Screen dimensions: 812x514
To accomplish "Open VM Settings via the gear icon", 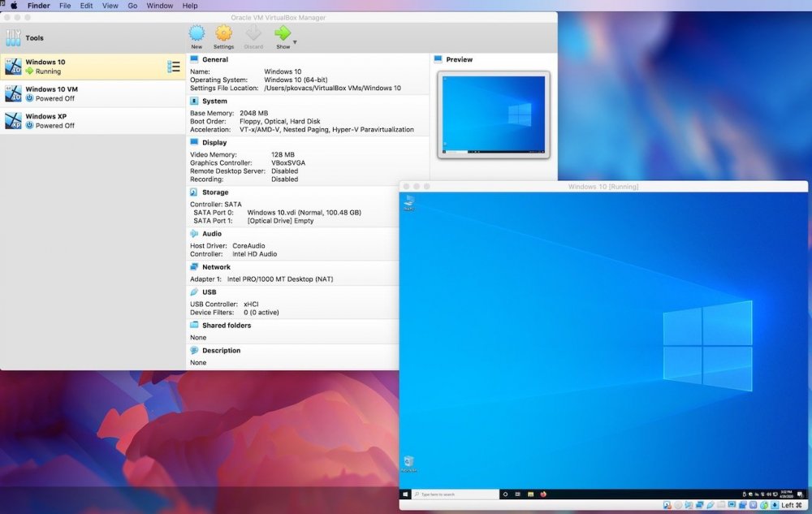I will 224,33.
